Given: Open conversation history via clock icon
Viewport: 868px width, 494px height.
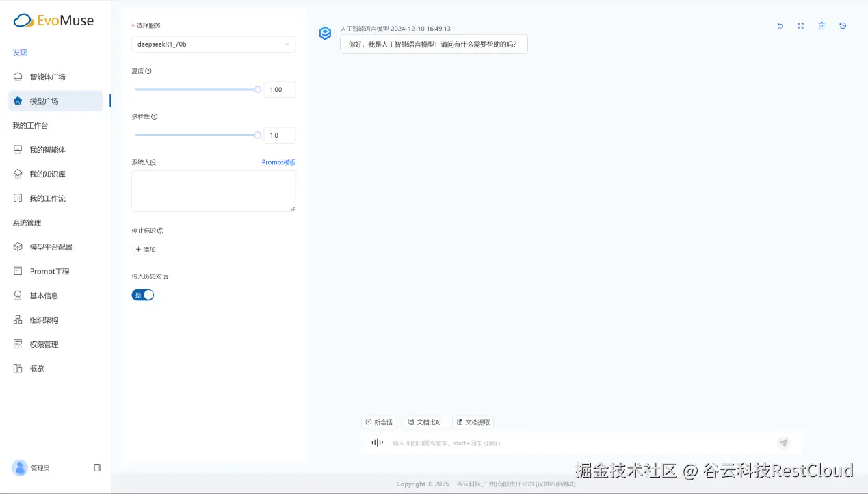Looking at the screenshot, I should click(842, 25).
